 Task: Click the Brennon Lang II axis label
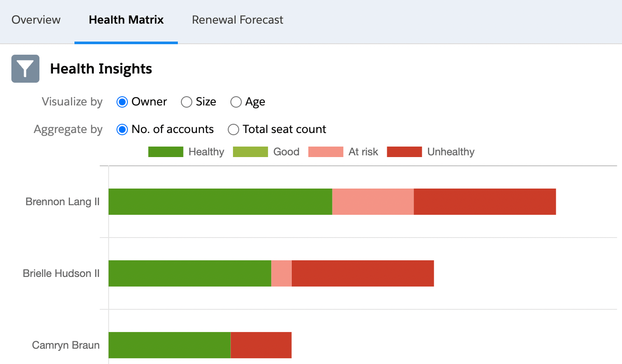point(63,202)
